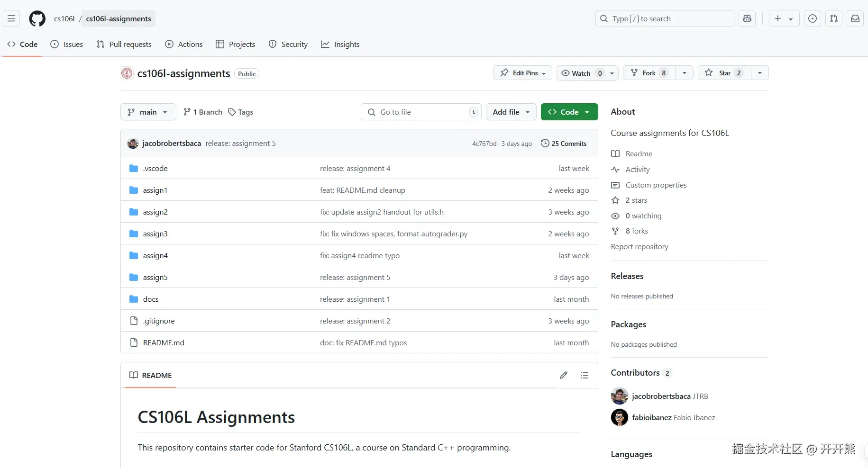Viewport: 868px width, 468px height.
Task: Show the README outline list icon
Action: click(585, 375)
